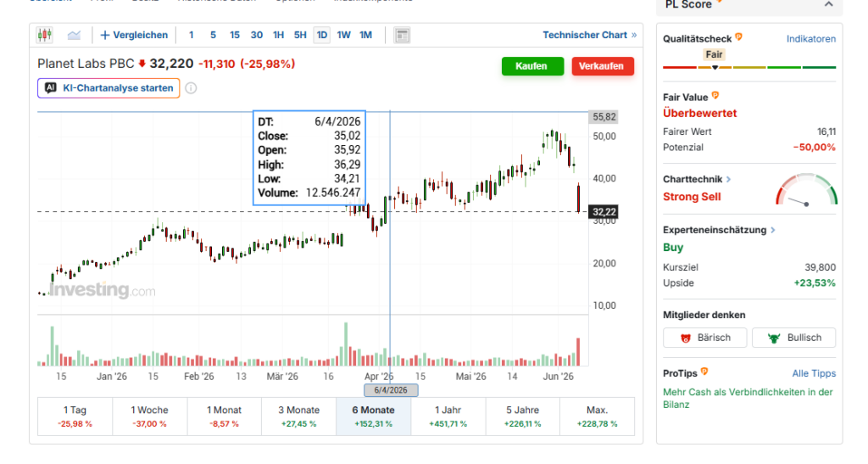Image resolution: width=868 pixels, height=464 pixels.
Task: Select the 3 Monate period tab
Action: (299, 416)
